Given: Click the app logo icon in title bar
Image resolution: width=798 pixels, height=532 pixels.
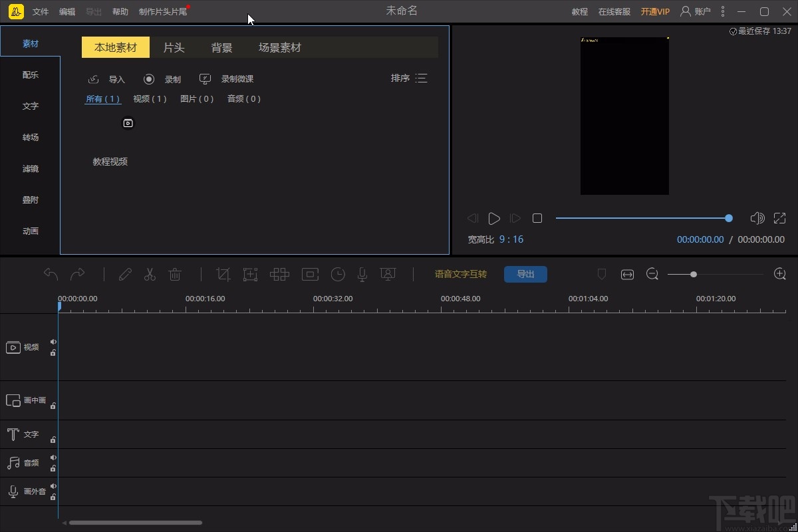Looking at the screenshot, I should (x=17, y=11).
